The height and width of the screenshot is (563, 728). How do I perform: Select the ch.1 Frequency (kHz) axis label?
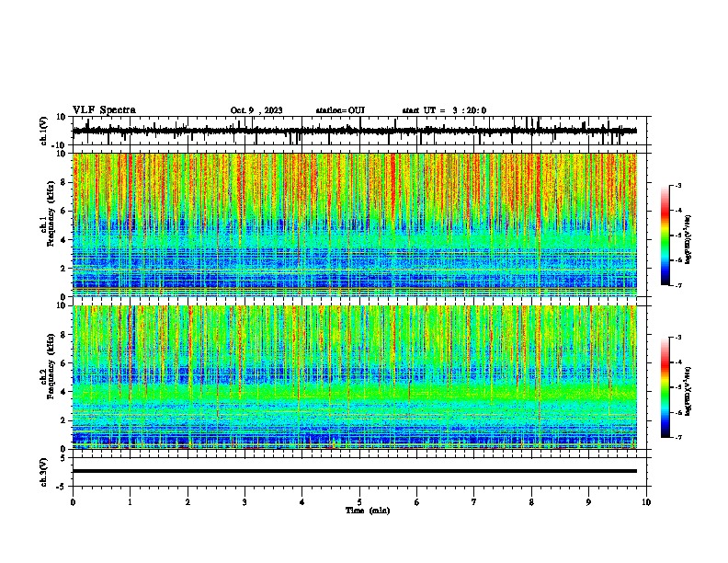point(49,214)
